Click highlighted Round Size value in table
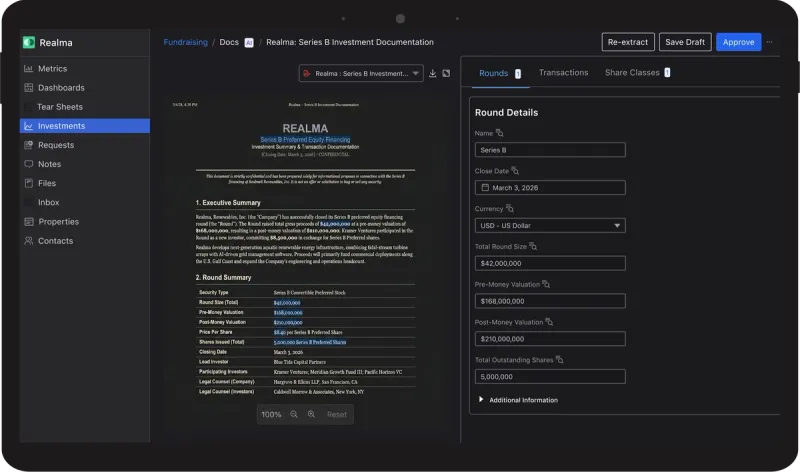 (287, 303)
